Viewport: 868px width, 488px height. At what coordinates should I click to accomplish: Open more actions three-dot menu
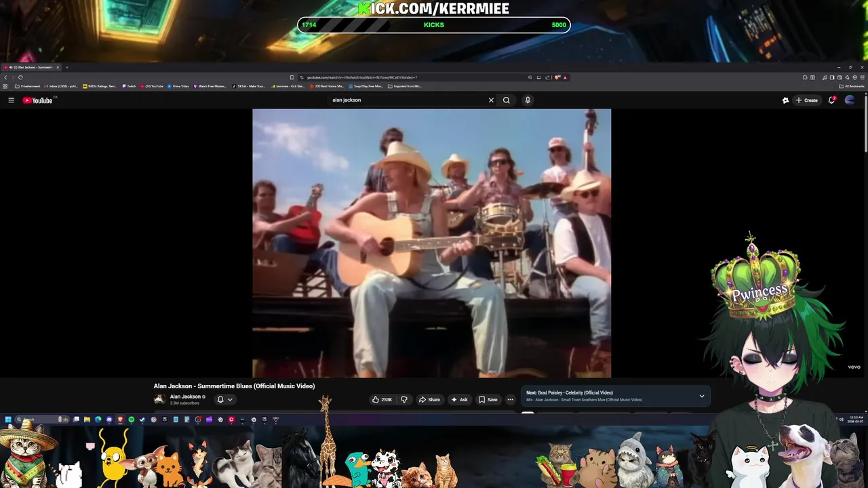point(511,400)
